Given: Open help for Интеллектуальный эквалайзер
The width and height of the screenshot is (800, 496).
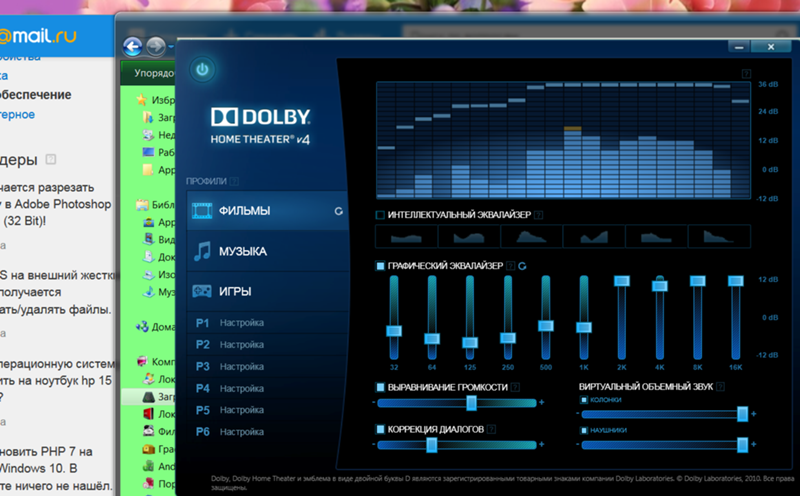Looking at the screenshot, I should click(539, 215).
